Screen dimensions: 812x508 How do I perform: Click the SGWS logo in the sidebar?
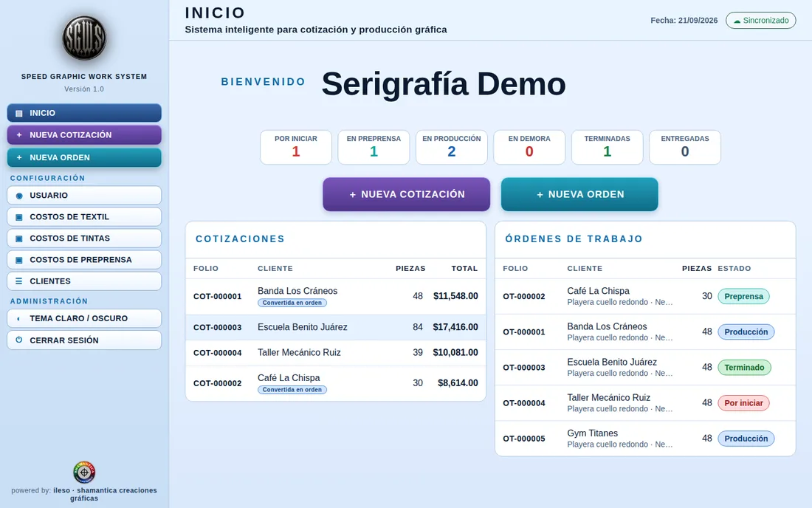pyautogui.click(x=84, y=38)
